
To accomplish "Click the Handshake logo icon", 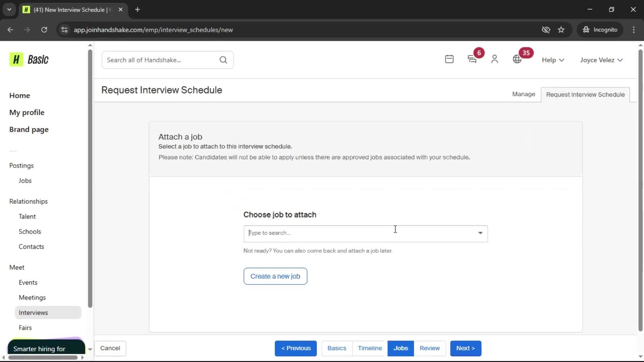I will coord(16,60).
